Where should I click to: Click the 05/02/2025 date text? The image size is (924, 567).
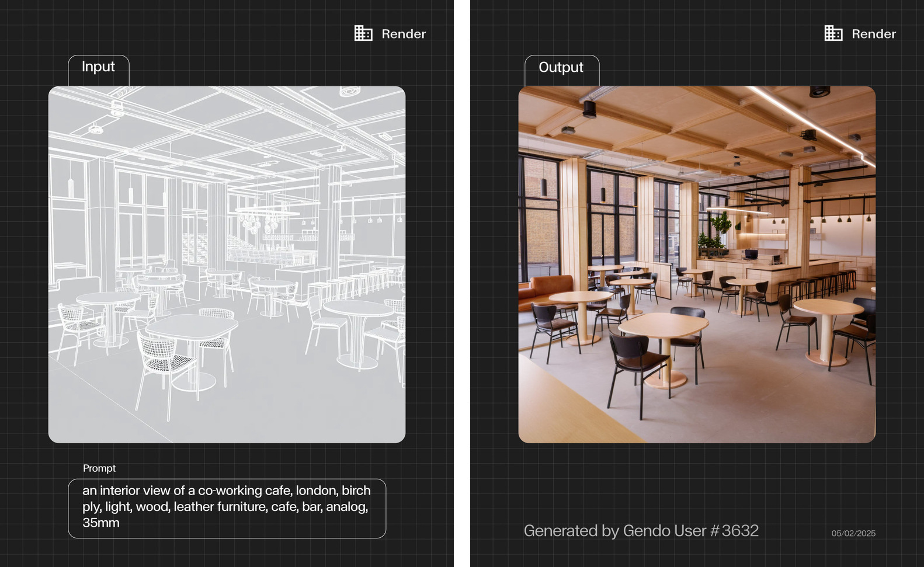pyautogui.click(x=853, y=533)
